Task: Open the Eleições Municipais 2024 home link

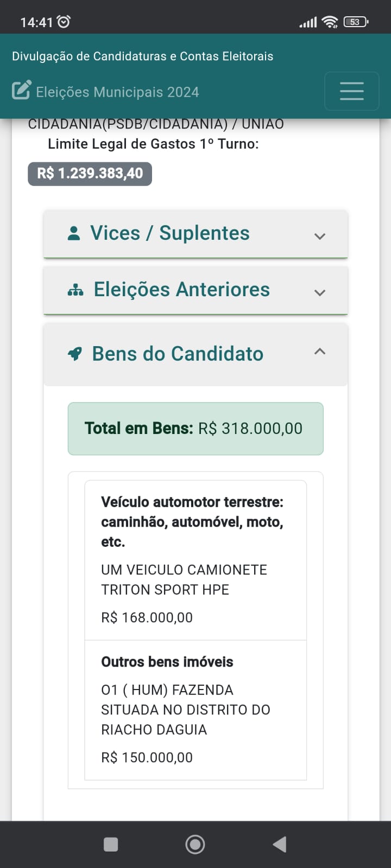Action: [117, 92]
